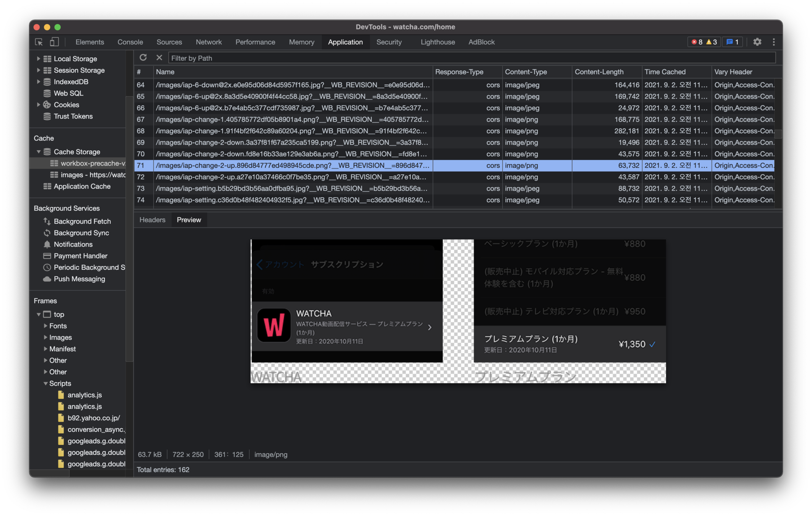Toggle the device toolbar icon
Image resolution: width=812 pixels, height=516 pixels.
54,42
